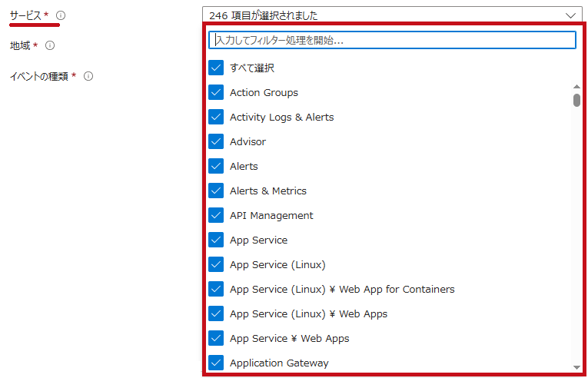Uncheck the App Service (Linux) checkbox

[x=216, y=265]
